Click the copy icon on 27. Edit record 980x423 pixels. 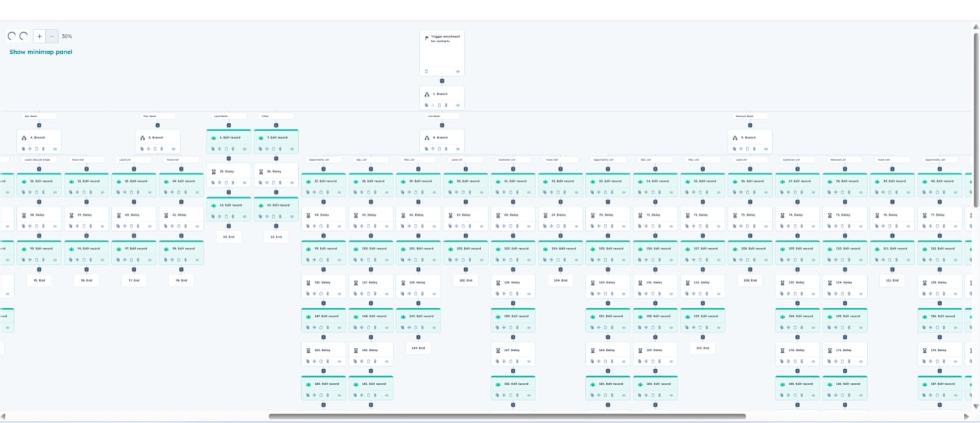308,192
